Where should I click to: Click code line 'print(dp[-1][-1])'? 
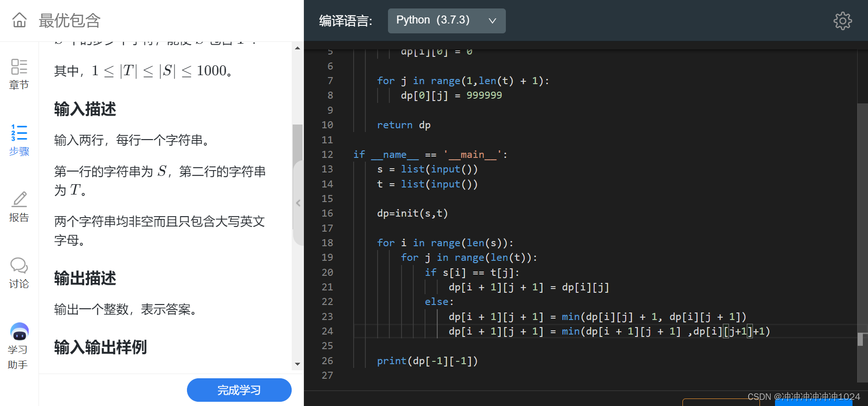point(427,361)
